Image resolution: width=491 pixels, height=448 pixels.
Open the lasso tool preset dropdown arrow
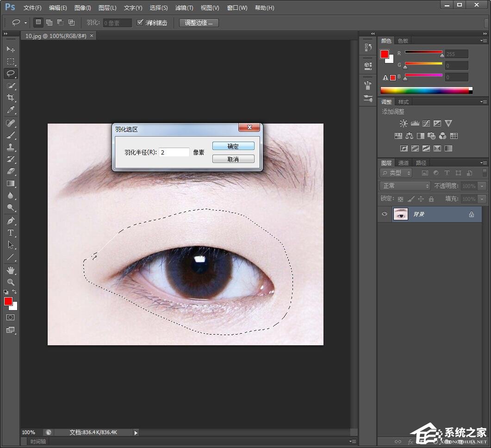(x=26, y=22)
